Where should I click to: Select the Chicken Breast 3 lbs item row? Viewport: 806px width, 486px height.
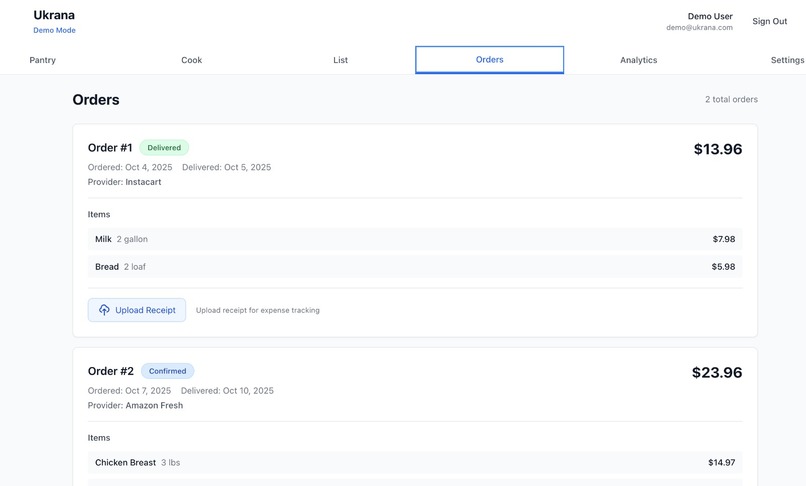pos(415,462)
